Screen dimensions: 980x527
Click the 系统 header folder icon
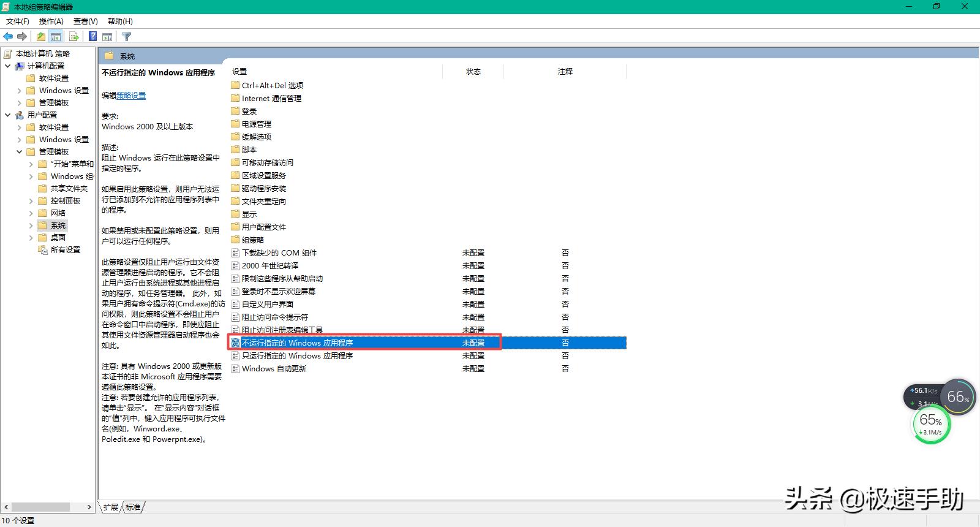[x=109, y=56]
